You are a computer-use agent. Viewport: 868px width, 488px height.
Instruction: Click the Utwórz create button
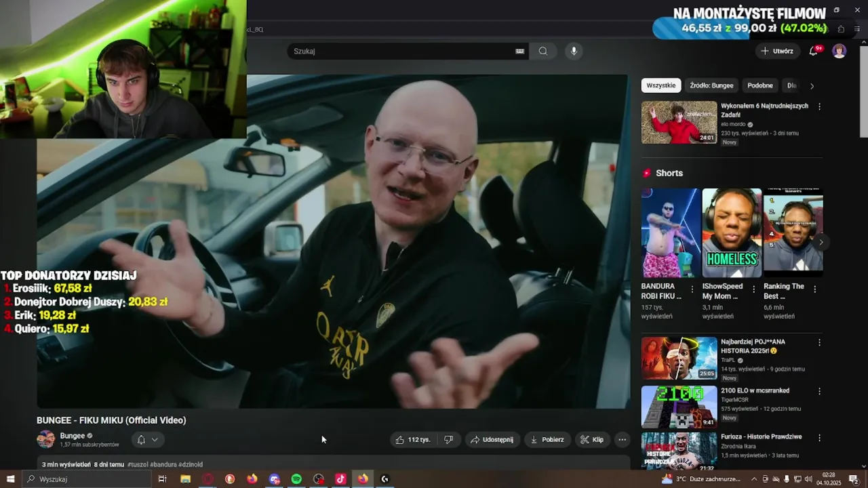pos(776,51)
